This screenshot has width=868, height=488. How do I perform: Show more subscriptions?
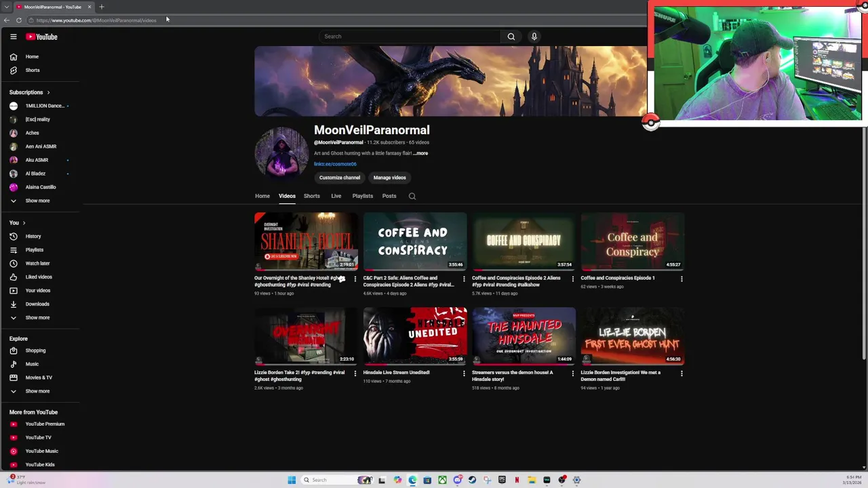coord(37,201)
